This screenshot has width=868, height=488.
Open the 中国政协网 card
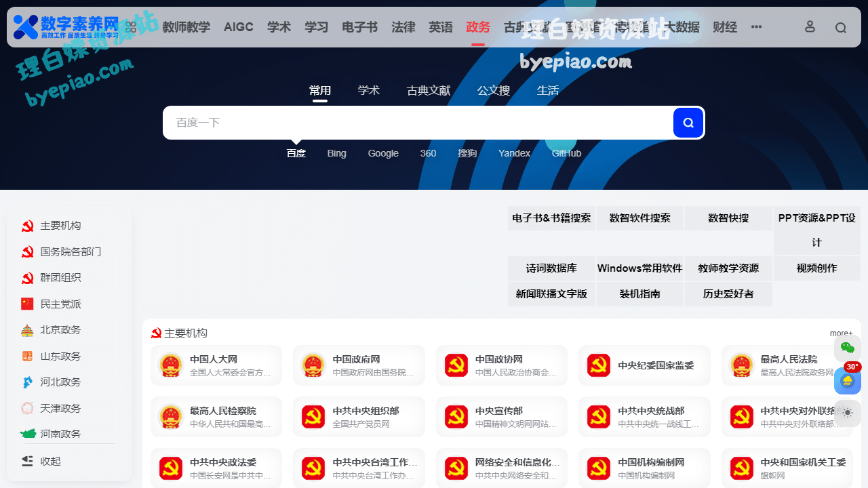(x=502, y=365)
